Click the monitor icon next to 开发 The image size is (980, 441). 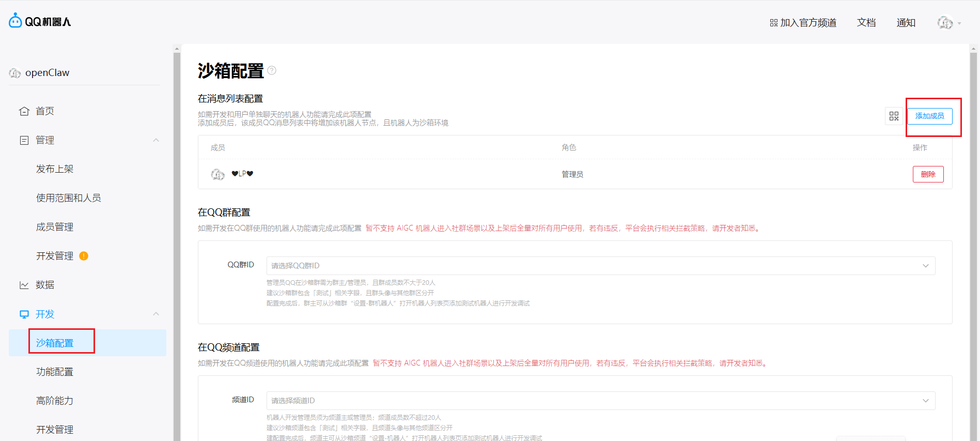24,314
